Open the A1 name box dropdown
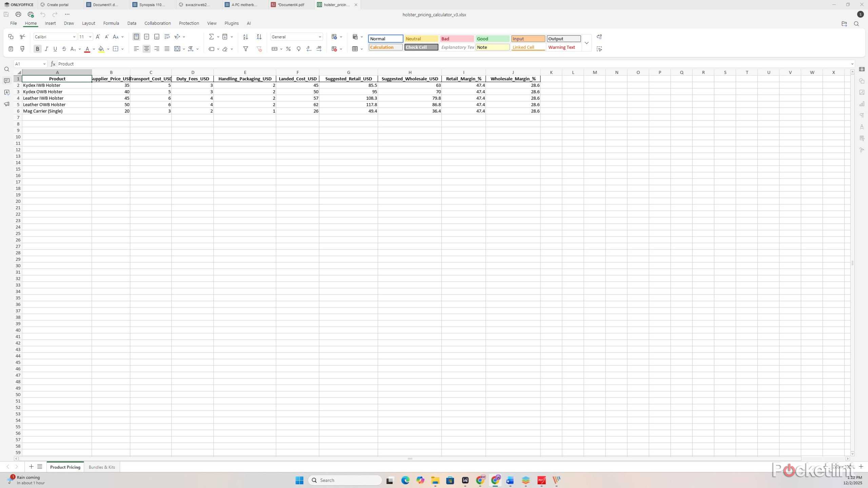Image resolution: width=868 pixels, height=488 pixels. pos(44,64)
